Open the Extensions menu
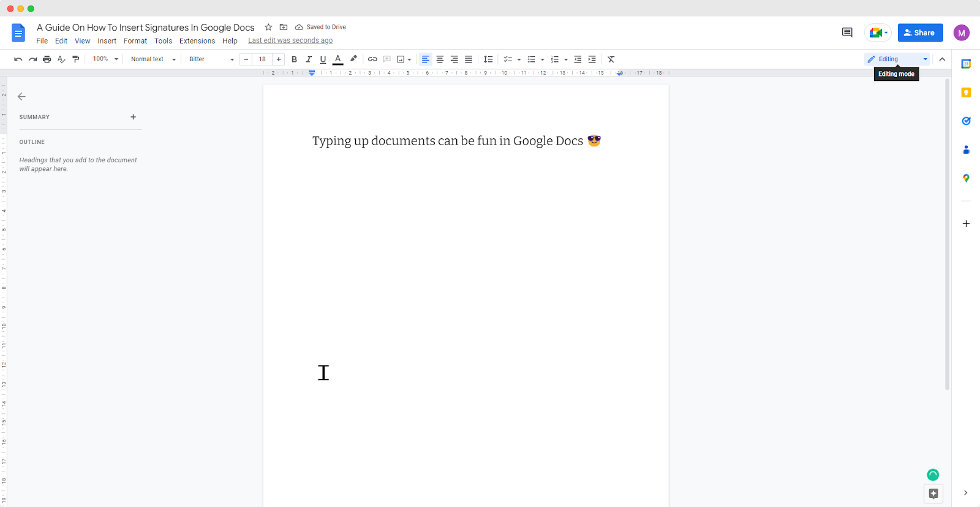 (x=197, y=41)
